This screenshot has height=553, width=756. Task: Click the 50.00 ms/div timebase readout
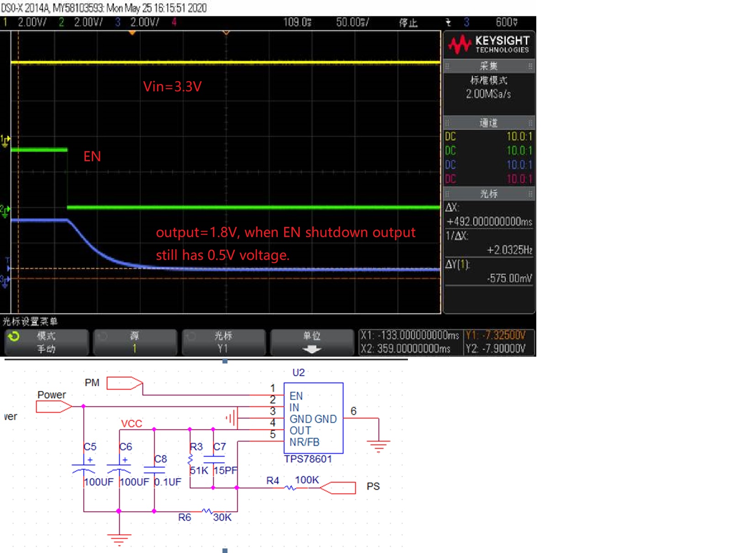pyautogui.click(x=352, y=22)
